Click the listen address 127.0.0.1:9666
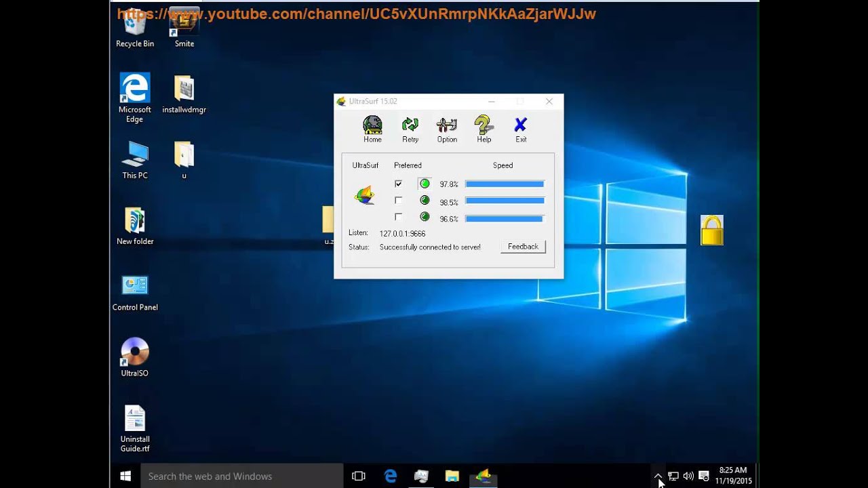Viewport: 868px width, 488px height. click(x=402, y=233)
